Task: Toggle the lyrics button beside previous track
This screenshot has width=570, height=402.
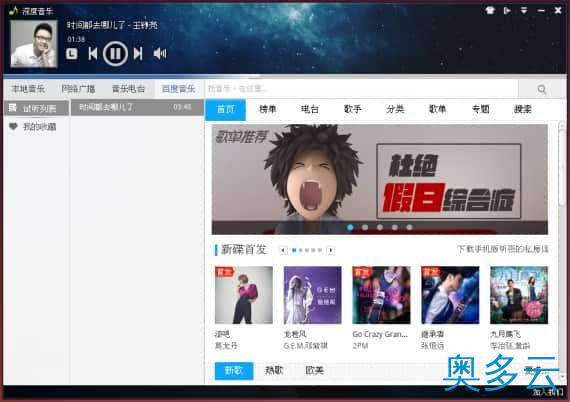Action: 72,54
